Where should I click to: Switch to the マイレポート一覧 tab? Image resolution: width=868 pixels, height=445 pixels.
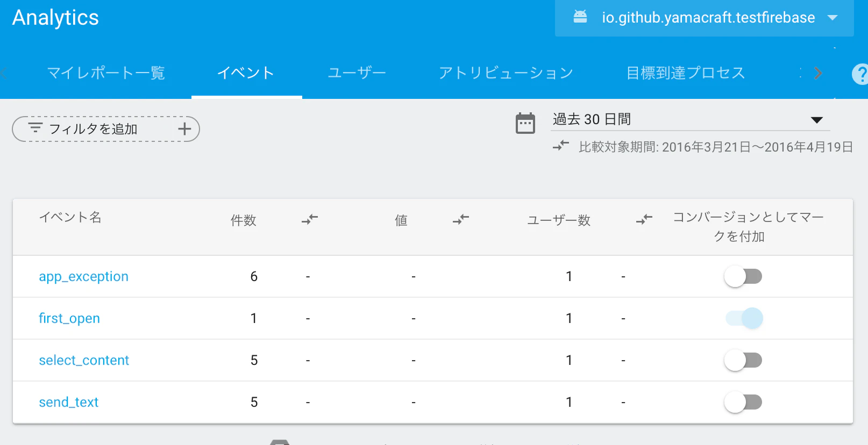click(106, 73)
